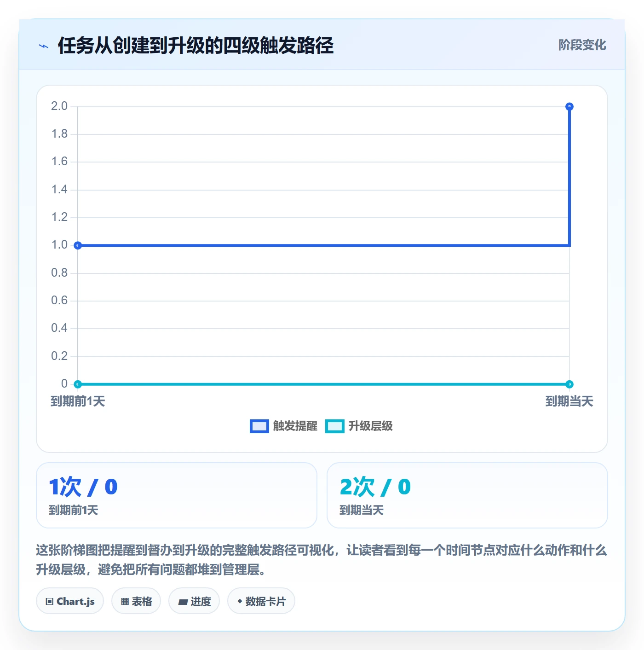Click the lightning bolt icon beside the title
Screen dimensions: 644x650
44,46
